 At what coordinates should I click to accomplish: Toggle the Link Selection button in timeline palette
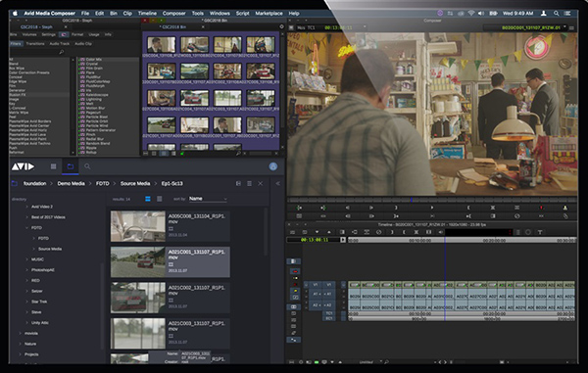click(294, 306)
